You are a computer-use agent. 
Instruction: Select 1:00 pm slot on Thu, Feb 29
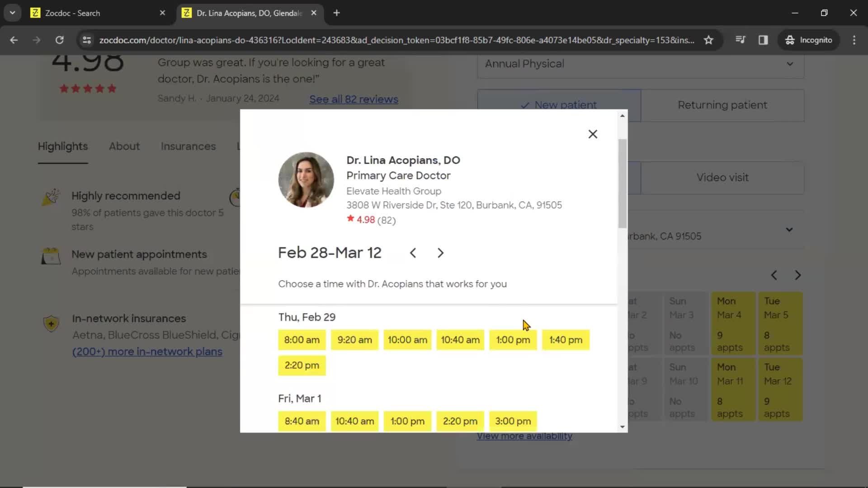(513, 340)
